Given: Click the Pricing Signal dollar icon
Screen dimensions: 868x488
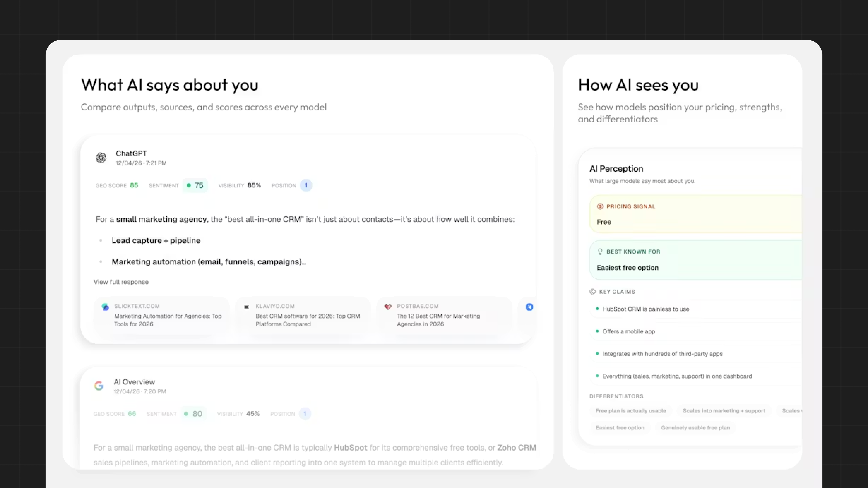Looking at the screenshot, I should (x=600, y=206).
